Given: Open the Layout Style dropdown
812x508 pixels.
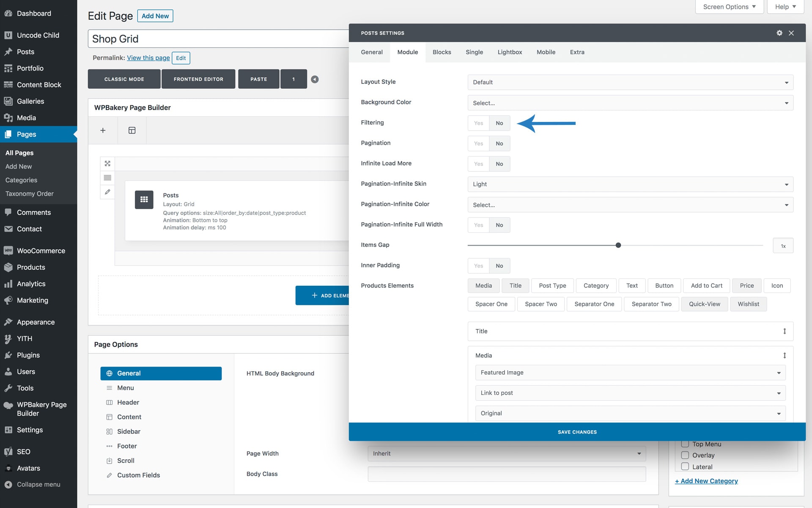Looking at the screenshot, I should tap(630, 82).
